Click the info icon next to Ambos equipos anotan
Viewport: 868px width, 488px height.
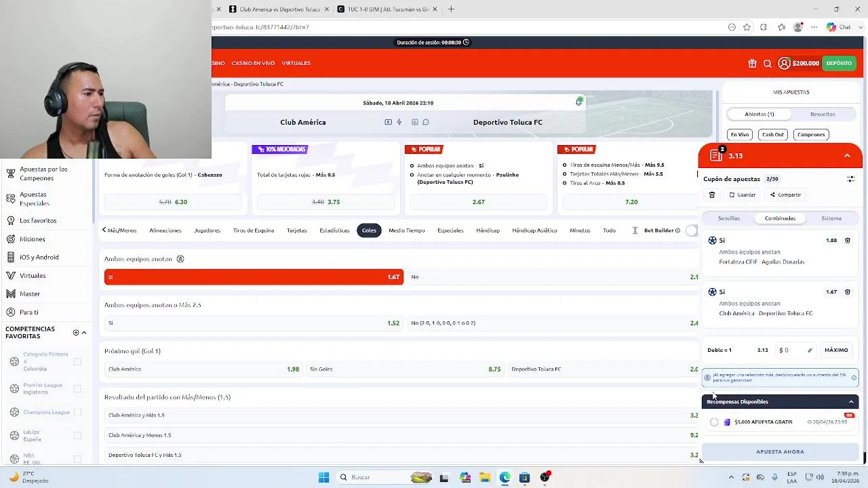coord(180,259)
